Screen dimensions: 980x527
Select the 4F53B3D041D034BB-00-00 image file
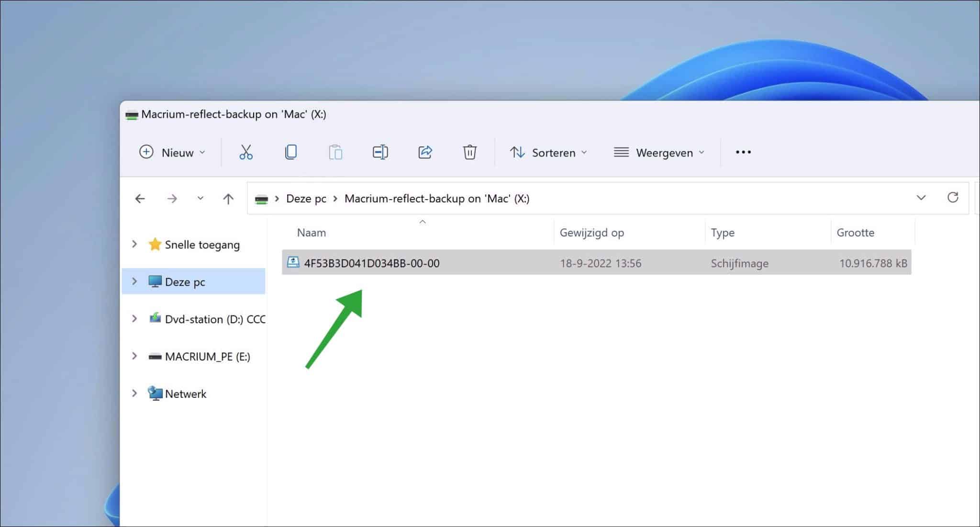(373, 263)
